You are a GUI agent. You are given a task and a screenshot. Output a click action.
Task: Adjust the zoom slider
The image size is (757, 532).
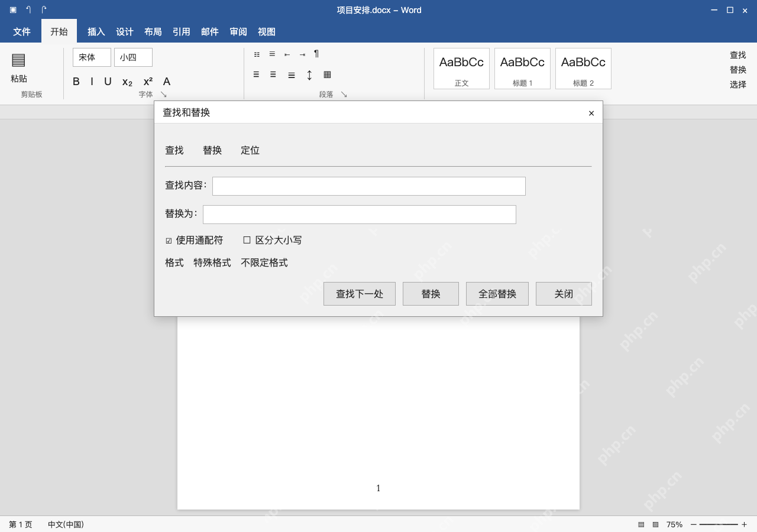[719, 524]
